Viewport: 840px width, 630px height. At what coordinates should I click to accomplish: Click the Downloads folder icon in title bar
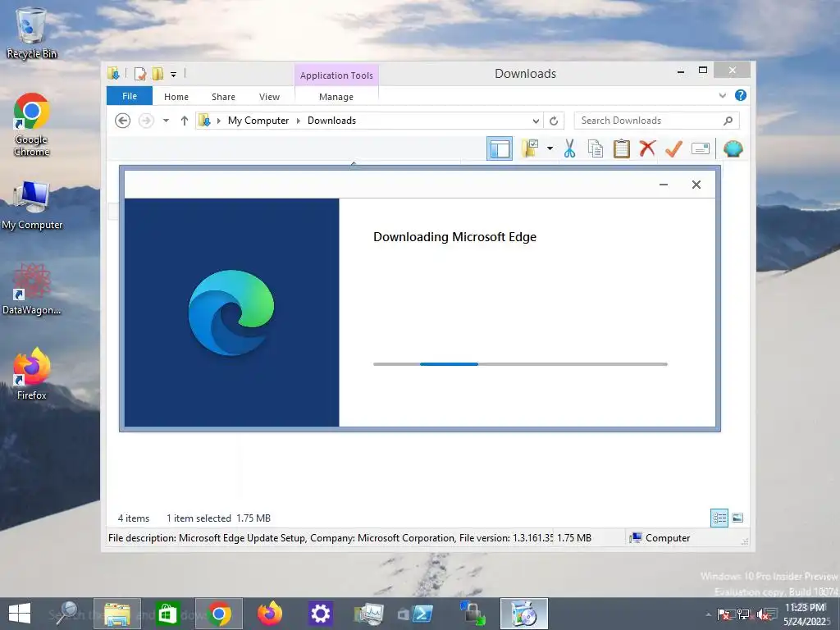tap(113, 73)
